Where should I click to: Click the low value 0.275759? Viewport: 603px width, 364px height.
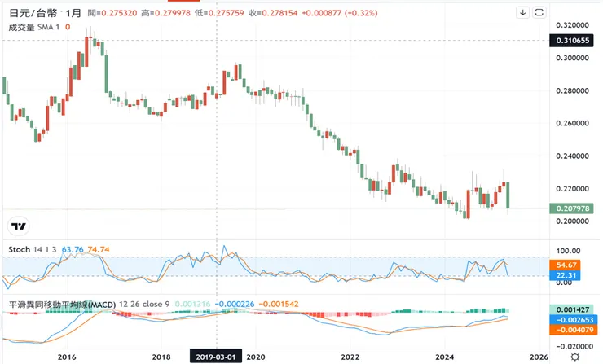point(226,13)
